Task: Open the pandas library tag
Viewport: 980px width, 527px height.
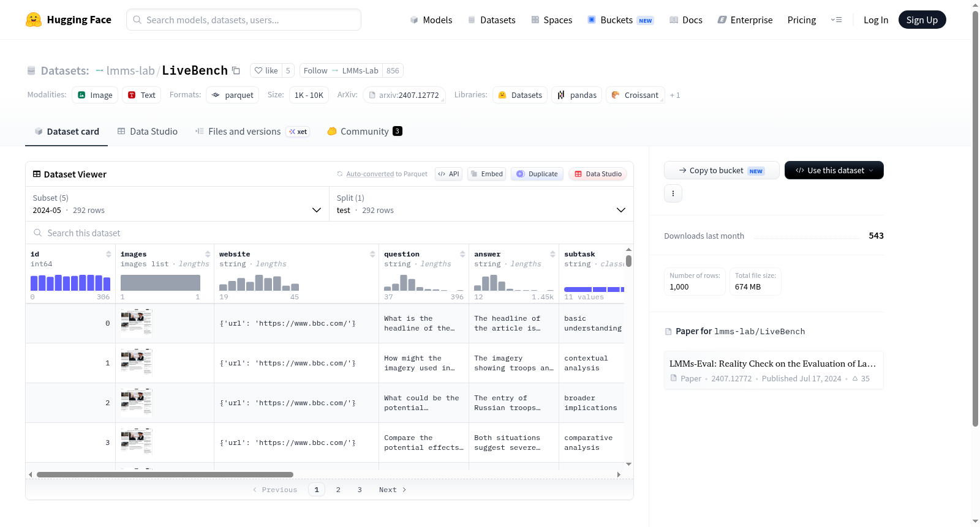Action: (577, 95)
